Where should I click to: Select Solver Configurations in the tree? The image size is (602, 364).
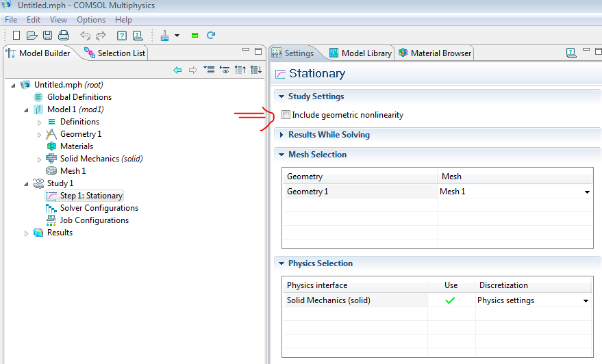(99, 208)
